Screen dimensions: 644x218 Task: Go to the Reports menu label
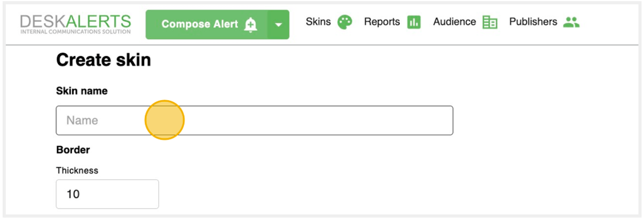[x=381, y=22]
